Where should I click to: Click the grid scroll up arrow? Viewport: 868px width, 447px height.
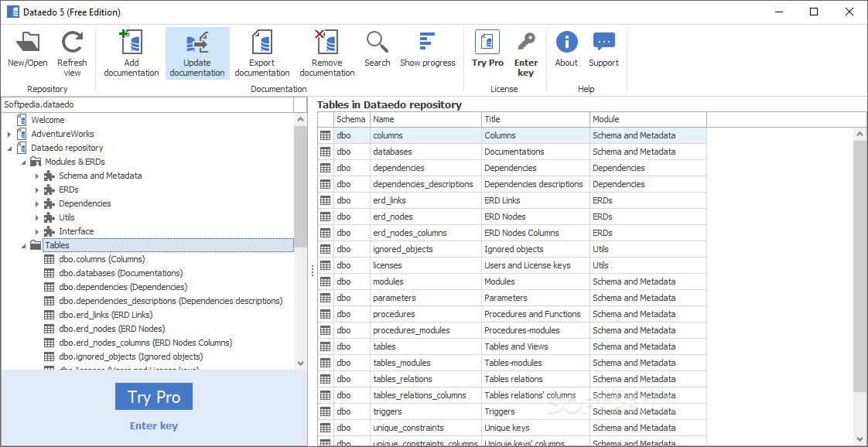tap(861, 134)
